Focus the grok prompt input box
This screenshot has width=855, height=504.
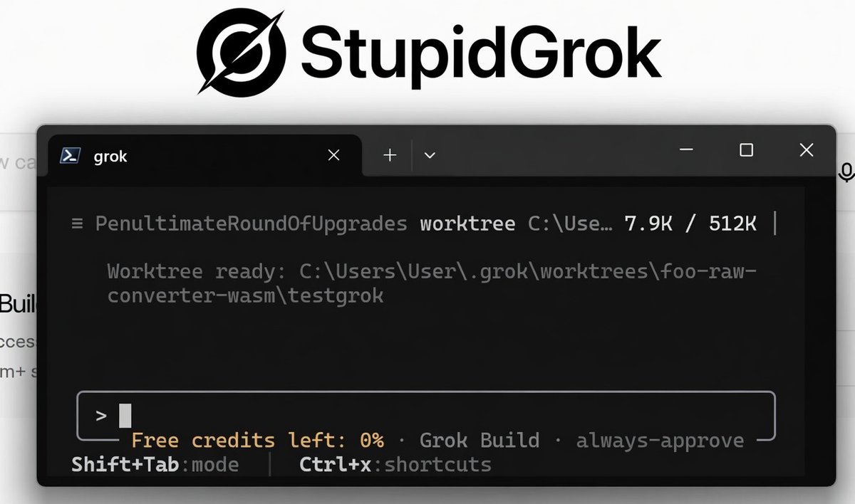point(426,415)
